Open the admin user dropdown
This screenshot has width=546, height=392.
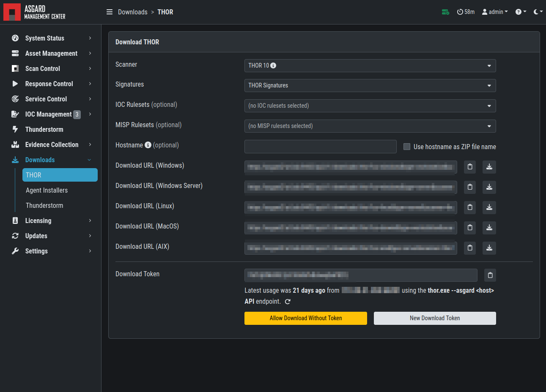tap(495, 12)
